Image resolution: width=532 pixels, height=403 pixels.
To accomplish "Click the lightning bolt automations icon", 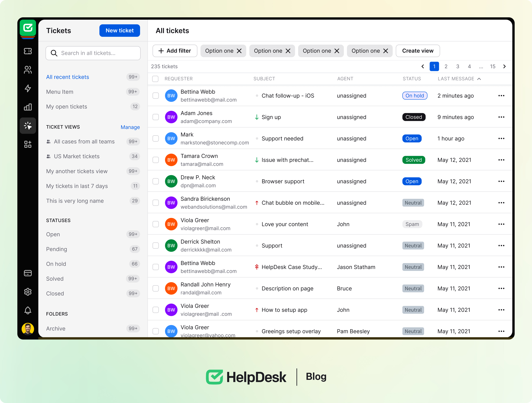I will [x=28, y=88].
